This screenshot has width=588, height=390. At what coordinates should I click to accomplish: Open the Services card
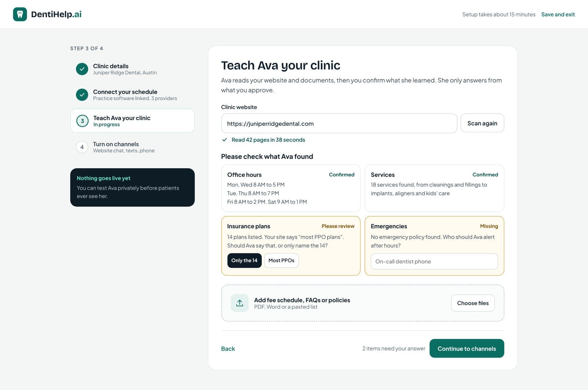tap(434, 188)
